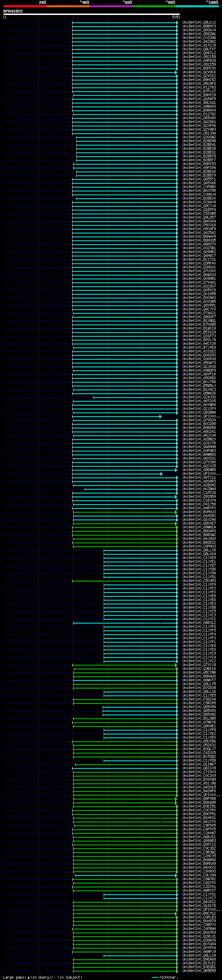The height and width of the screenshot is (980, 222).
Task: Select hit label UniRef100_B0JT86
Action: click(199, 382)
